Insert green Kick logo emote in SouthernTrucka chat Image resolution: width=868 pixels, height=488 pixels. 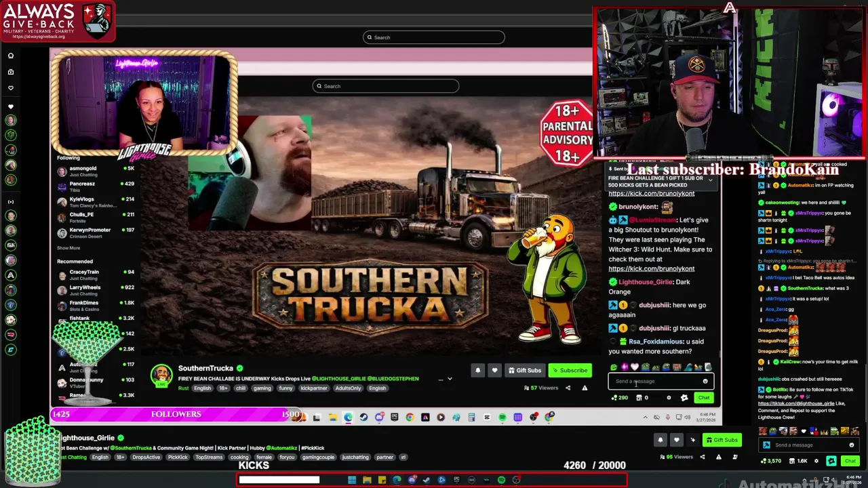click(614, 367)
